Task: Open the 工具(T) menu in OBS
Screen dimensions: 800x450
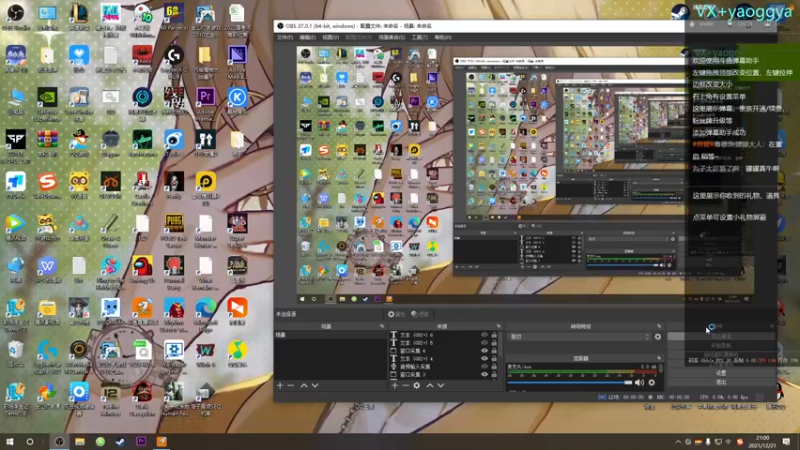Action: click(419, 37)
